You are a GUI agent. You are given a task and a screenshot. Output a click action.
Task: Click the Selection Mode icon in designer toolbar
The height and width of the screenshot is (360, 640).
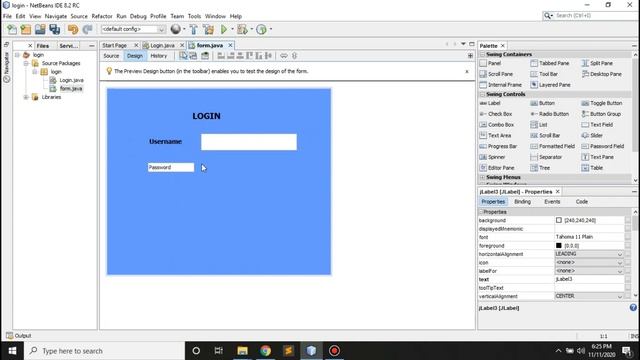pyautogui.click(x=183, y=56)
